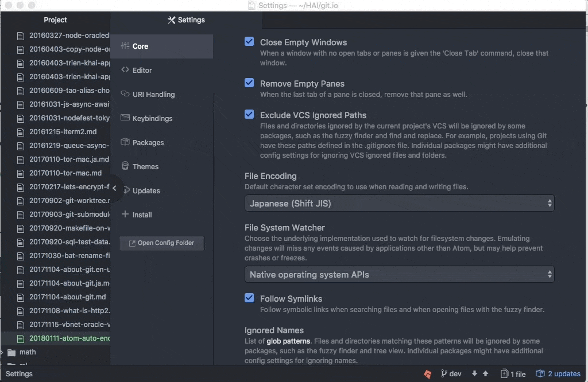
Task: Click the Themes paint bucket icon
Action: 125,166
